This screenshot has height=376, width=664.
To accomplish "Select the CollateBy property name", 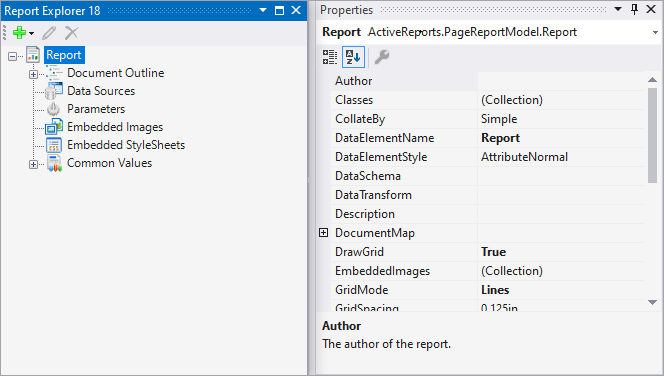I will coord(360,119).
